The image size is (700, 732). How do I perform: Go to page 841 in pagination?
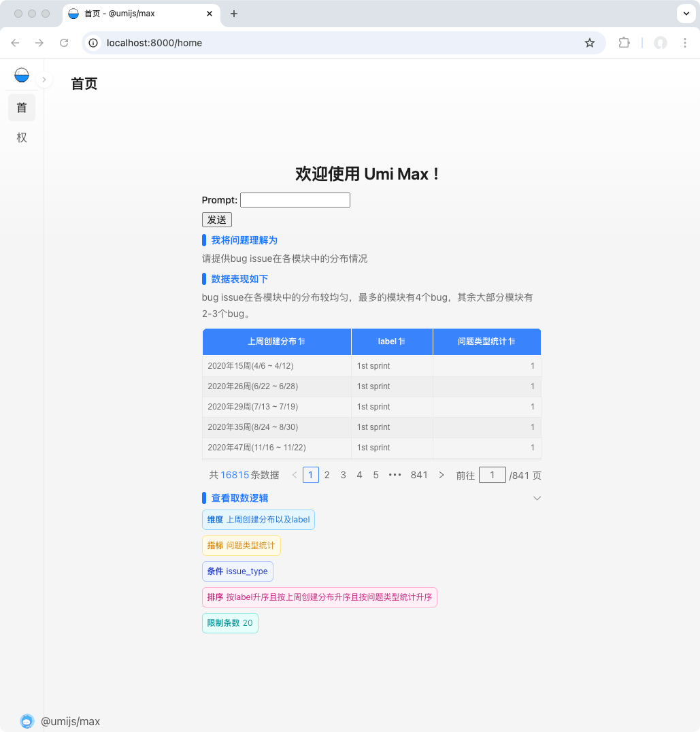pos(419,475)
